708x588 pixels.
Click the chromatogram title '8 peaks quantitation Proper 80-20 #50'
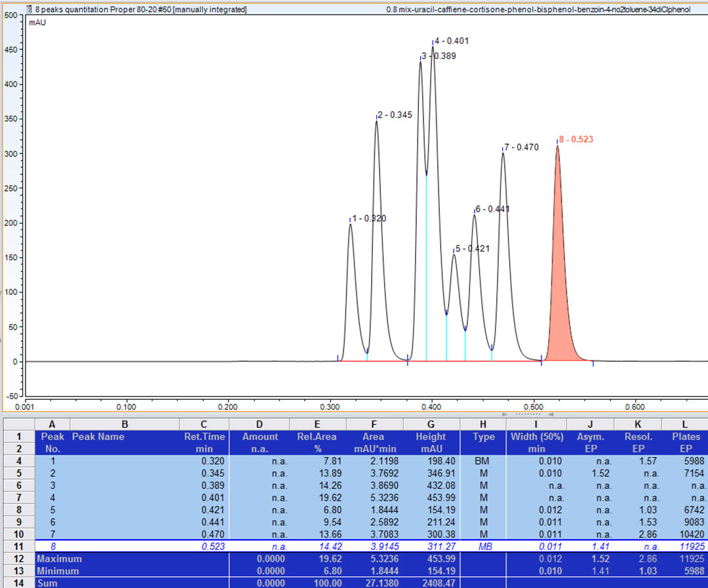click(x=104, y=9)
